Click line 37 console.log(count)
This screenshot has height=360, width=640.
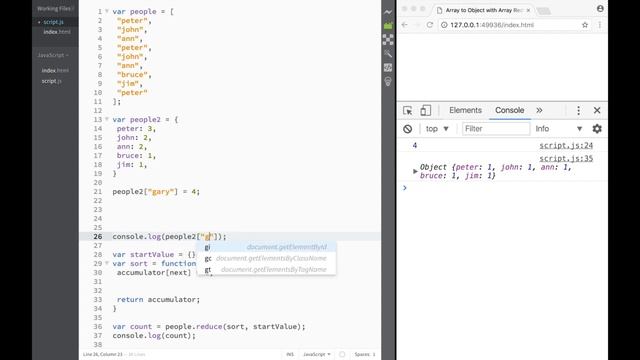tap(154, 336)
